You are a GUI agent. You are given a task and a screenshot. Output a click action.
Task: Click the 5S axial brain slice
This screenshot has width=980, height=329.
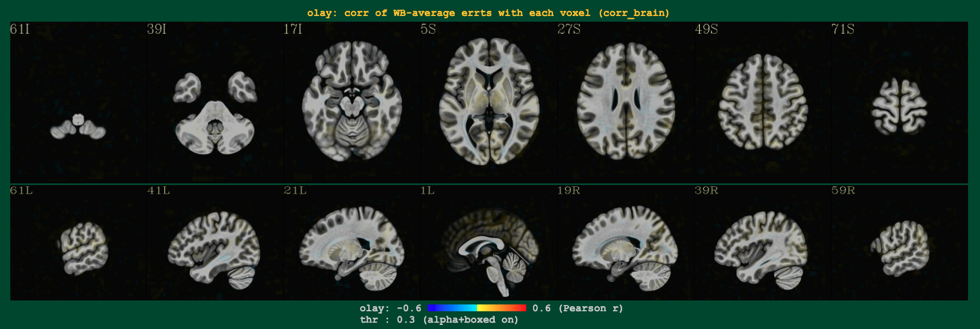pyautogui.click(x=489, y=101)
